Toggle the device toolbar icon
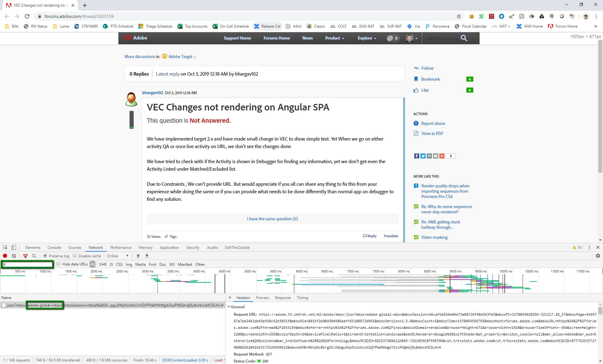Image resolution: width=603 pixels, height=364 pixels. tap(14, 248)
